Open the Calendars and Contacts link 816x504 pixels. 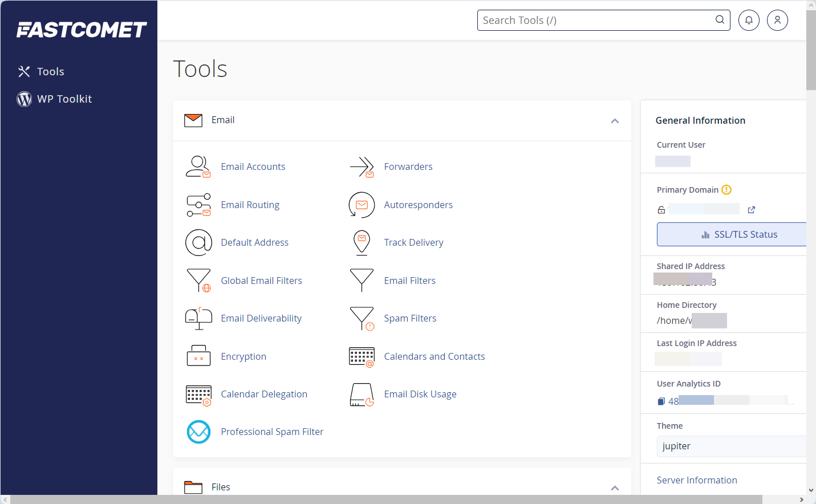[435, 356]
